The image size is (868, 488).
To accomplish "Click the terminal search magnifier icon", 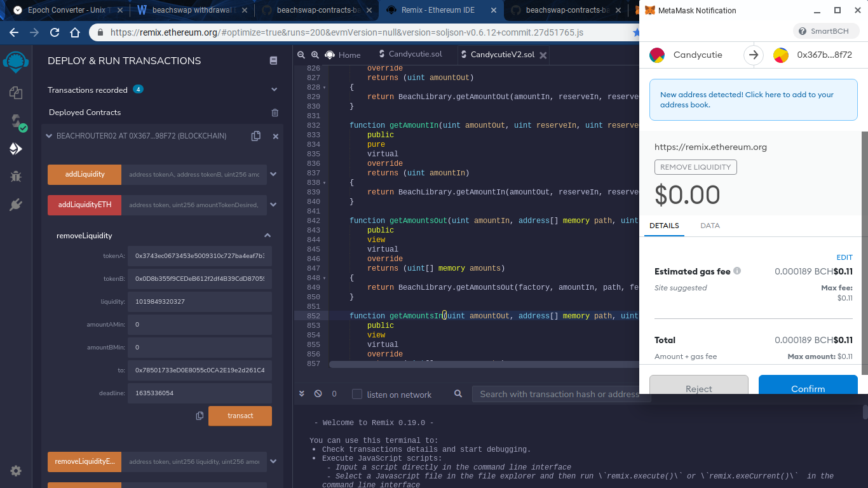I will (458, 394).
